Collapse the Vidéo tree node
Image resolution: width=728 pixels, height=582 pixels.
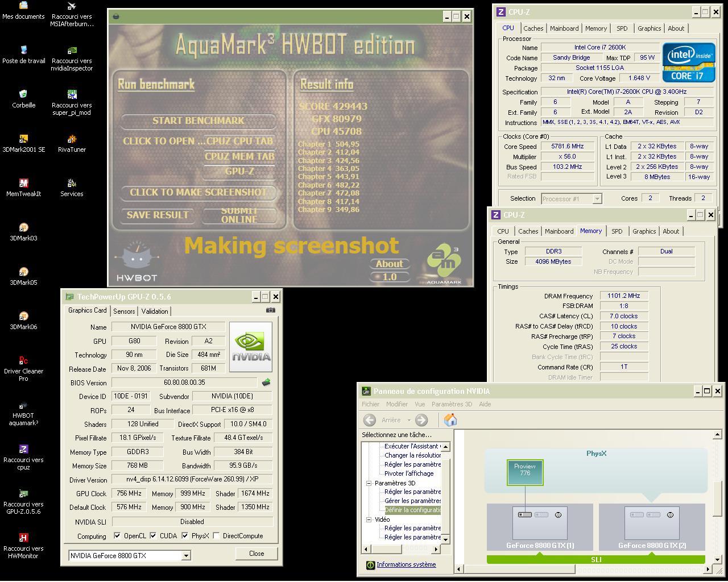click(x=369, y=519)
